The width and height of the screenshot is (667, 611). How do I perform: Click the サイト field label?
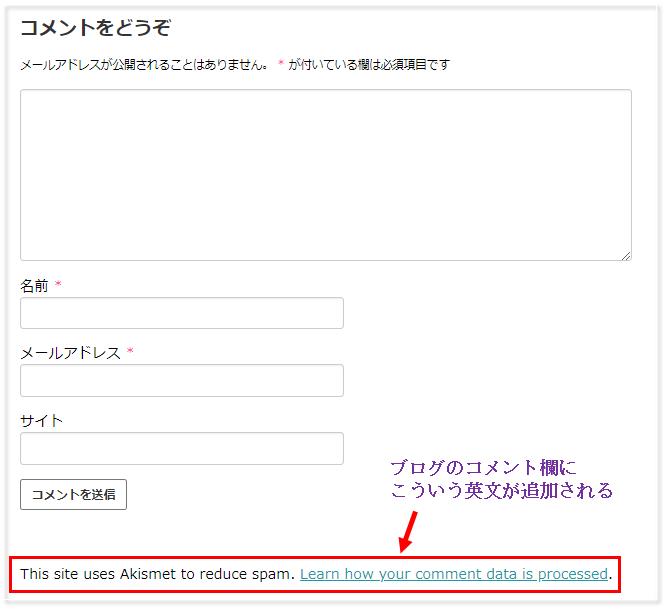tap(41, 421)
